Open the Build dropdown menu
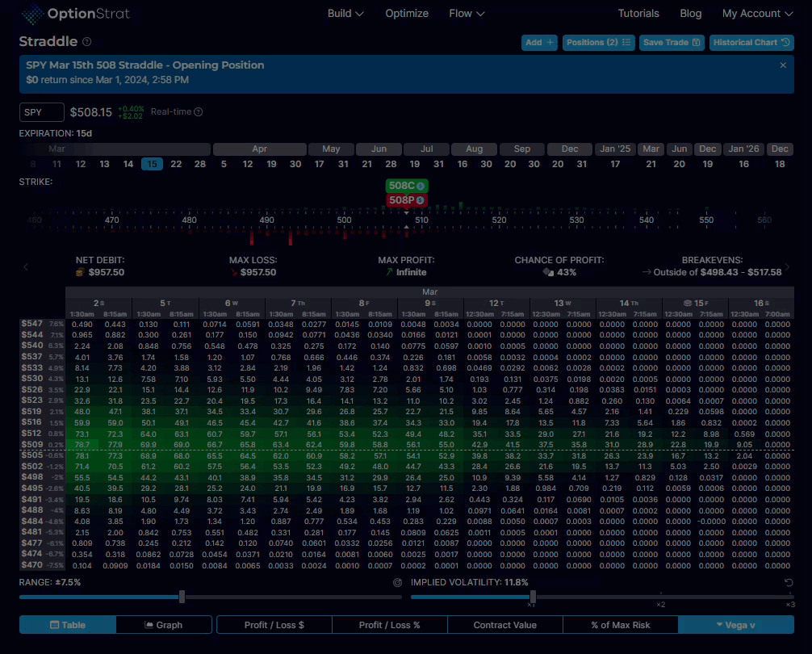812x654 pixels. [x=345, y=14]
